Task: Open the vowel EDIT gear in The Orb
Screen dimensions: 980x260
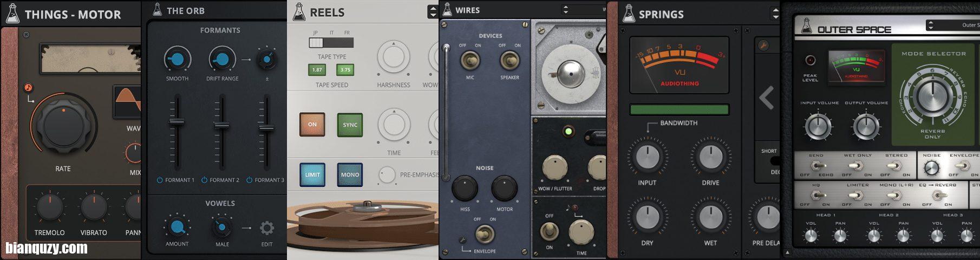Action: coord(267,227)
